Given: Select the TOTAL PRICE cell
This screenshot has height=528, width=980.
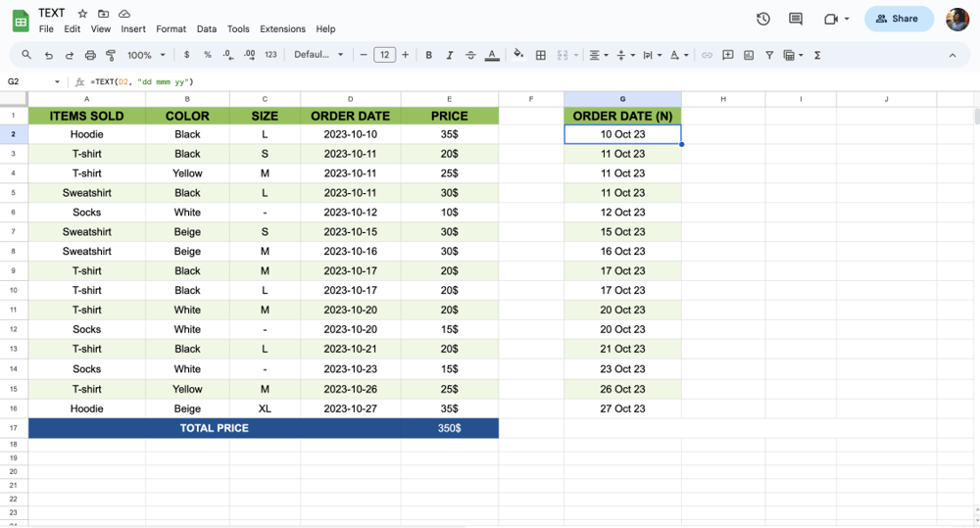Looking at the screenshot, I should (214, 428).
